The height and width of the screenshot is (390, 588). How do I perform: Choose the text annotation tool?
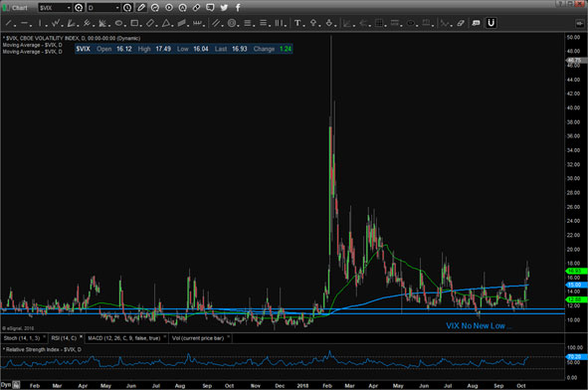tap(297, 23)
